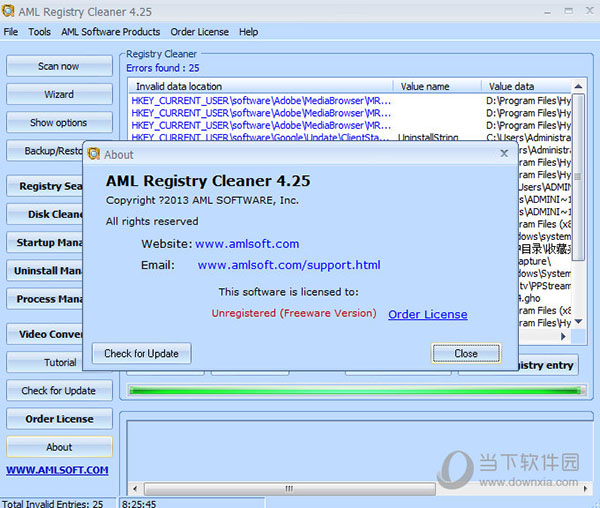Launch the Wizard button
This screenshot has height=508, width=600.
point(59,94)
